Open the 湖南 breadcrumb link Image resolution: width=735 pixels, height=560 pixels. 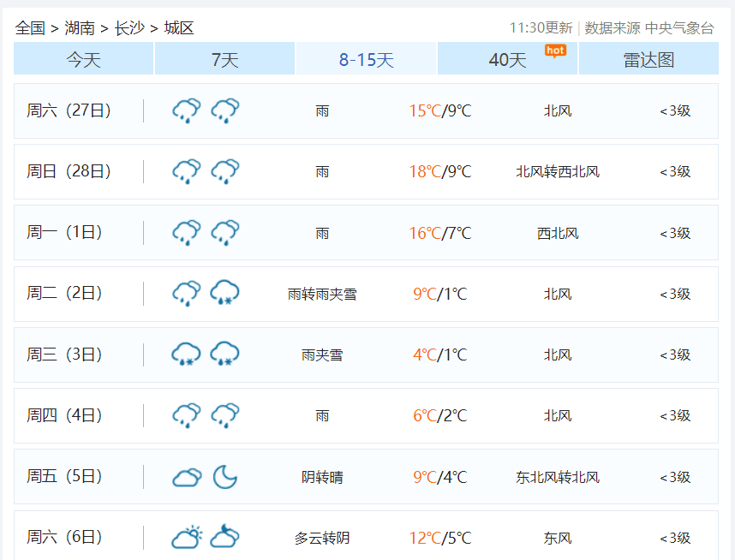pos(78,27)
